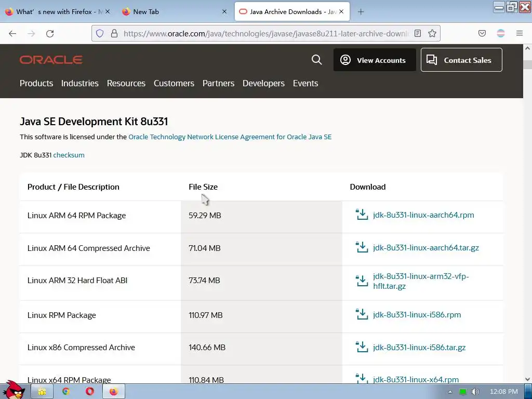Click the page scrollbar up arrow
The image size is (532, 399).
[527, 48]
